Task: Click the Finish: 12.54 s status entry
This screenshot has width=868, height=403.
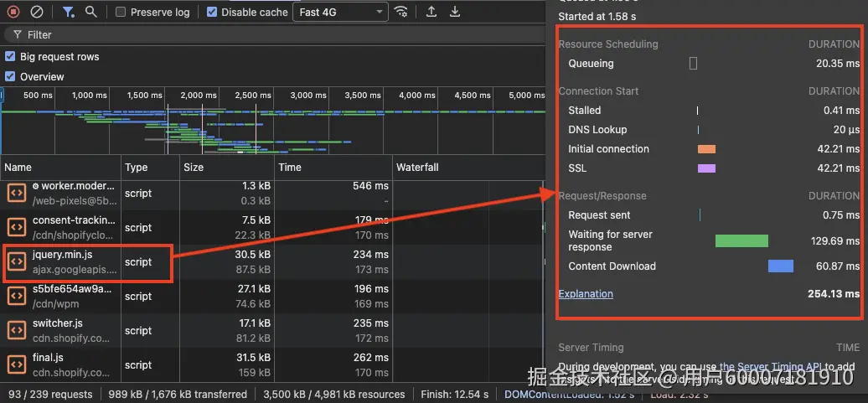Action: click(454, 394)
